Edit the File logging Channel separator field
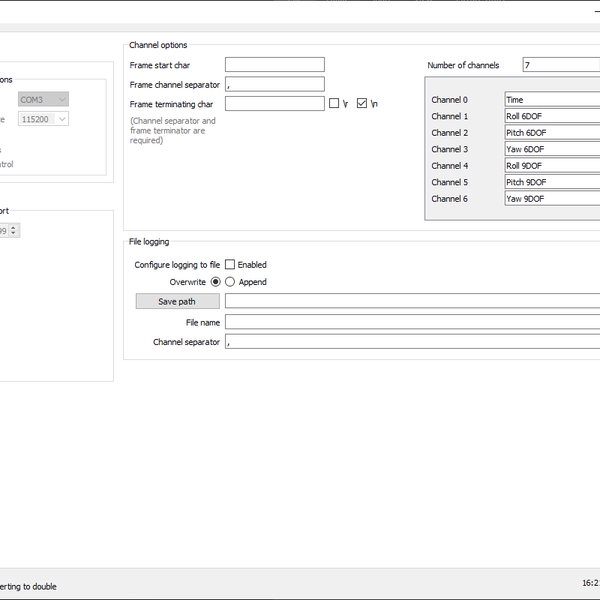Image resolution: width=600 pixels, height=600 pixels. [x=412, y=342]
